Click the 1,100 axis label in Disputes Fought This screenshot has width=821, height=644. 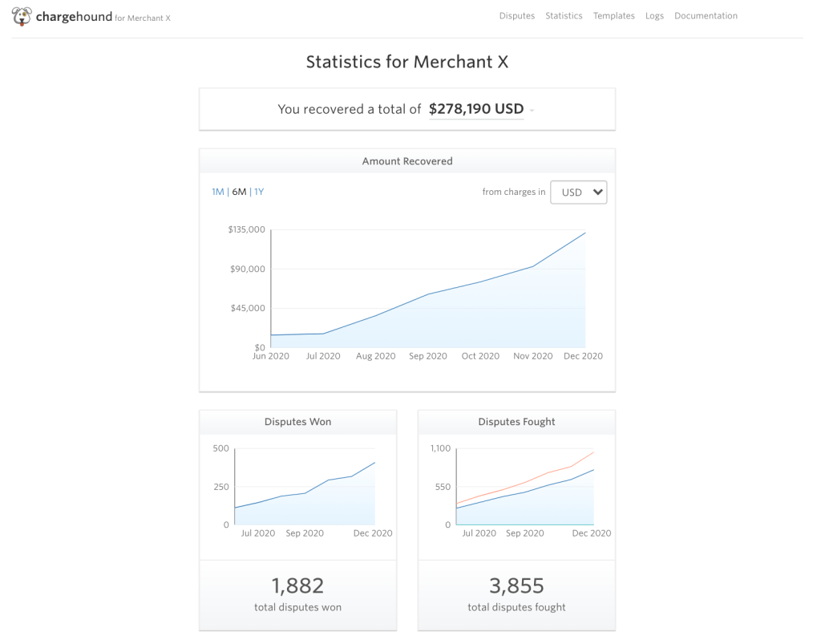pyautogui.click(x=440, y=448)
